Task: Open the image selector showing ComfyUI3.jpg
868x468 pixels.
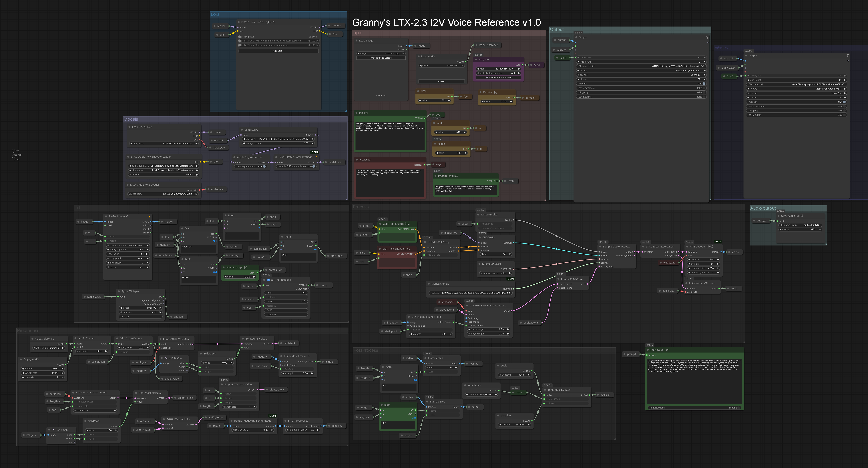Action: click(x=381, y=53)
